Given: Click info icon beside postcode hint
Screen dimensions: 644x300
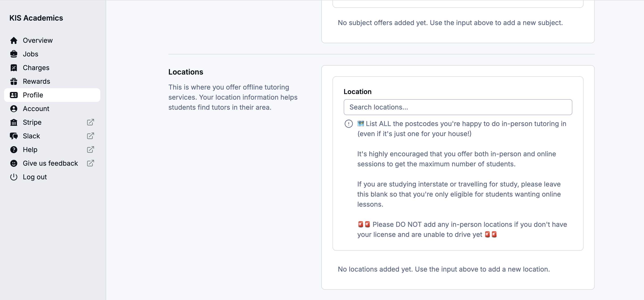Looking at the screenshot, I should pos(348,124).
